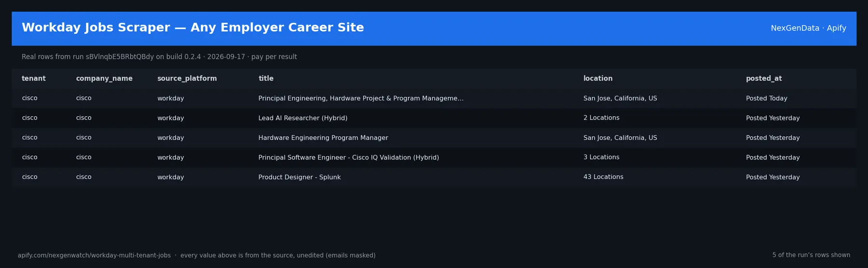Image resolution: width=868 pixels, height=268 pixels.
Task: Click the '3 Locations' cell
Action: coord(601,158)
